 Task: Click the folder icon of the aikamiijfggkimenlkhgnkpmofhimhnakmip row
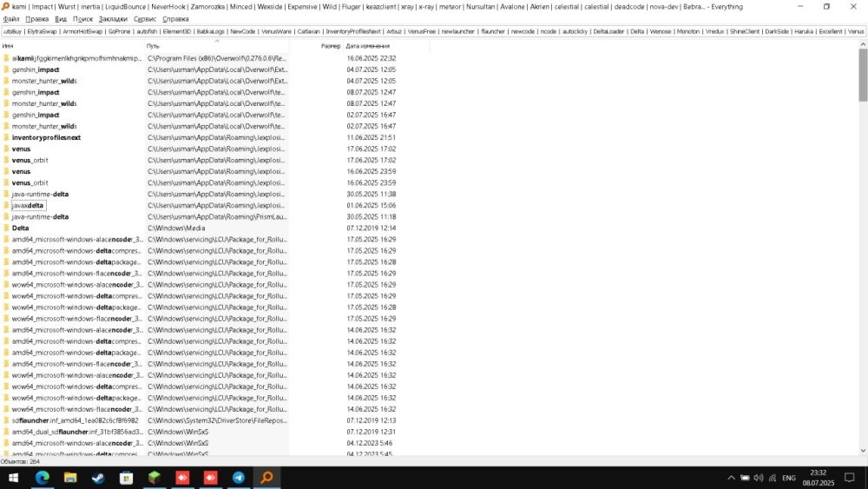(x=6, y=58)
